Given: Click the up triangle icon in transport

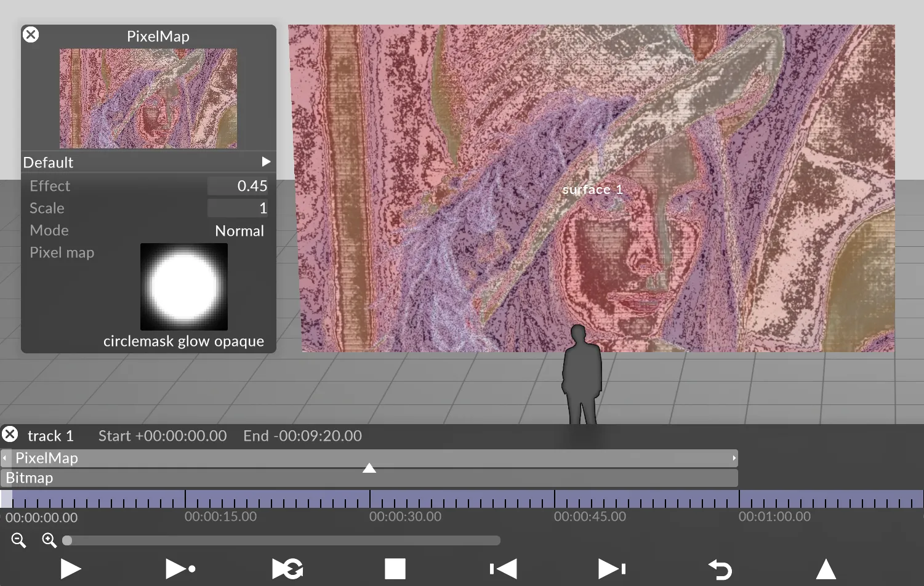Looking at the screenshot, I should [x=826, y=569].
